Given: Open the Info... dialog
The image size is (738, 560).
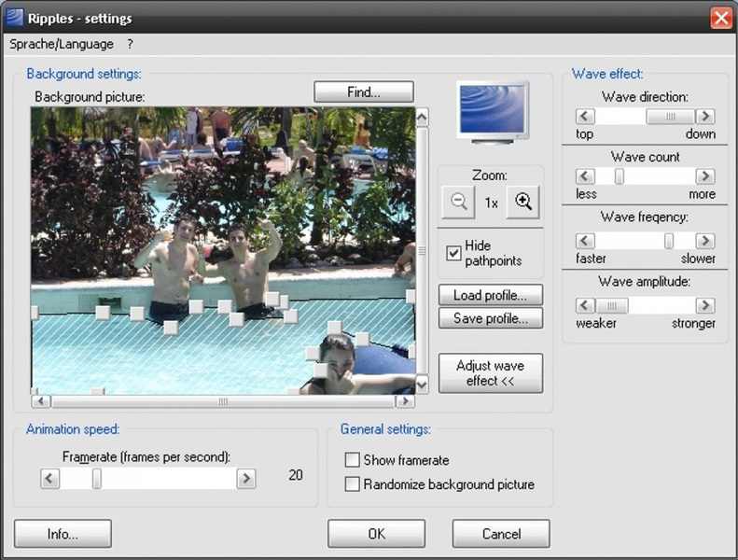Looking at the screenshot, I should click(63, 534).
